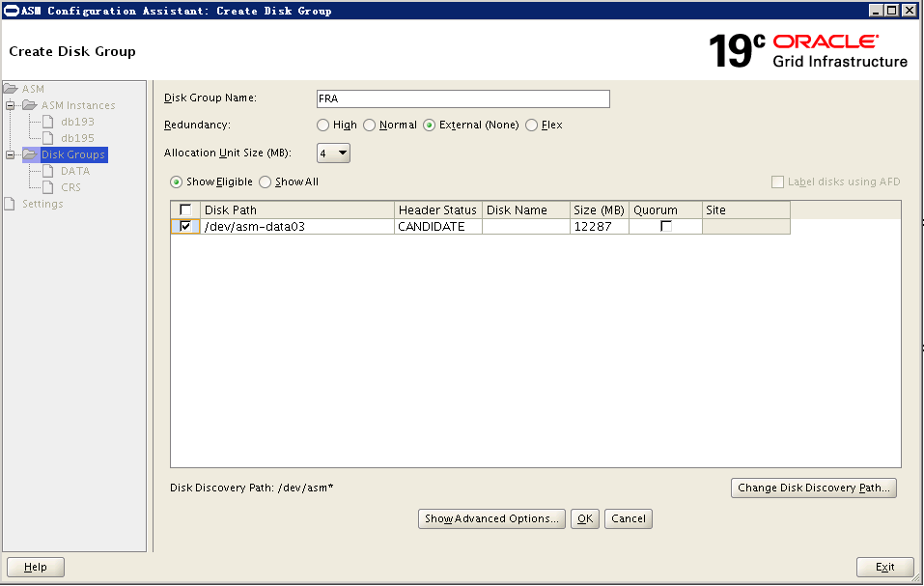Select High redundancy option
Image resolution: width=924 pixels, height=586 pixels.
click(322, 126)
